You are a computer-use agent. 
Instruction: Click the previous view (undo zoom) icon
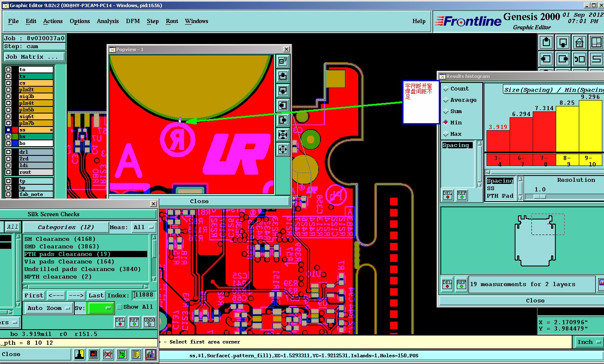pos(580,59)
